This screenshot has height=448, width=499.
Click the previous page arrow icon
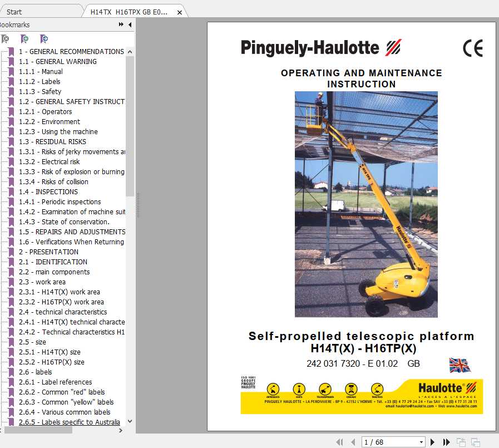click(x=353, y=442)
